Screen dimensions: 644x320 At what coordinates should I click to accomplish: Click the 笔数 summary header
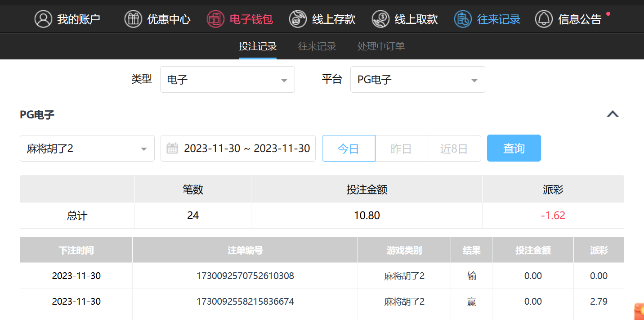point(193,189)
